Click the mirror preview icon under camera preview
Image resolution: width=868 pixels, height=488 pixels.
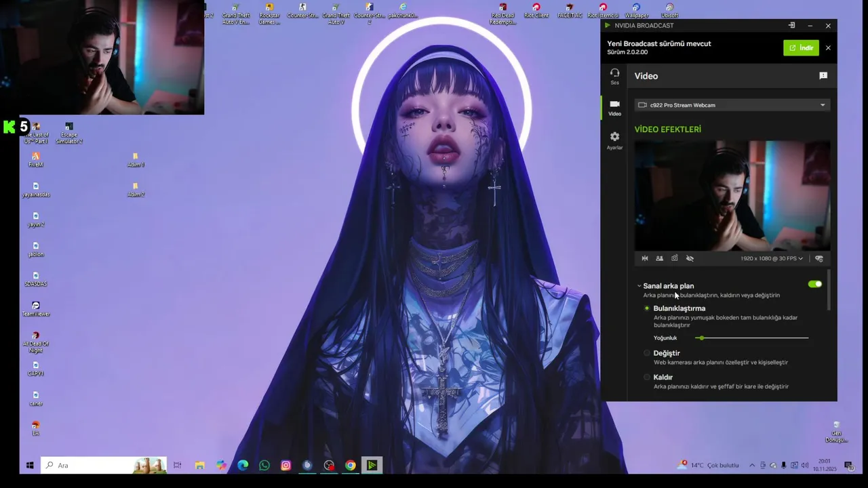coord(644,258)
